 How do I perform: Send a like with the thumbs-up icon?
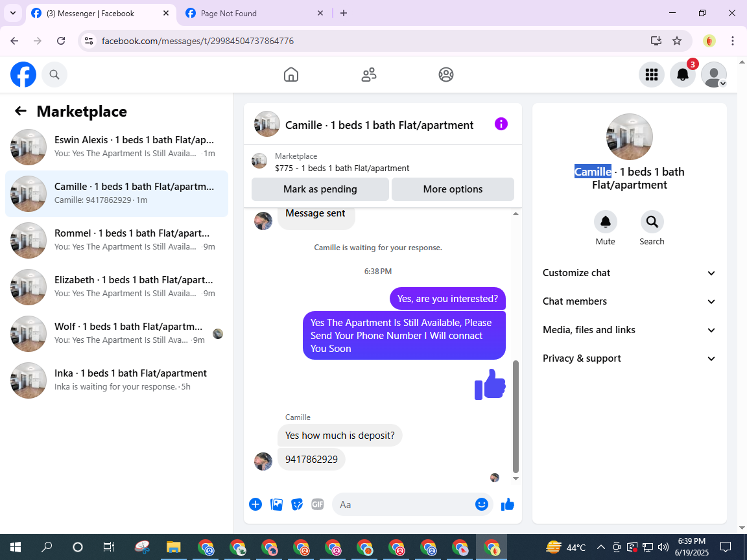(508, 504)
